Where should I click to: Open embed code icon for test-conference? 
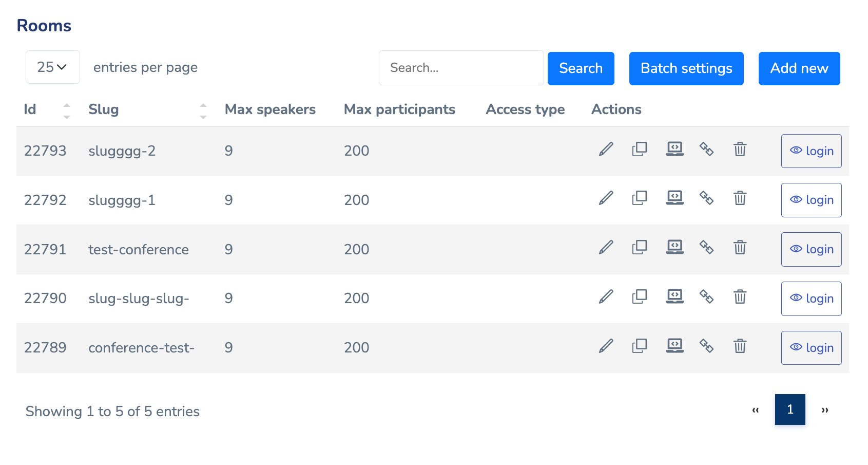tap(675, 248)
